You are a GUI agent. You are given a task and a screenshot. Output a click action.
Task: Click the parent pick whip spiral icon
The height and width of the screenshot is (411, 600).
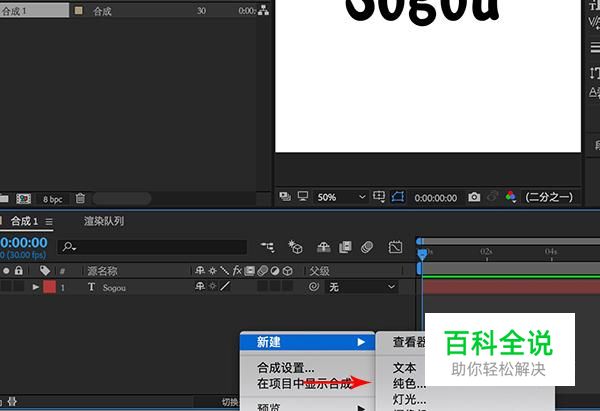(x=314, y=287)
